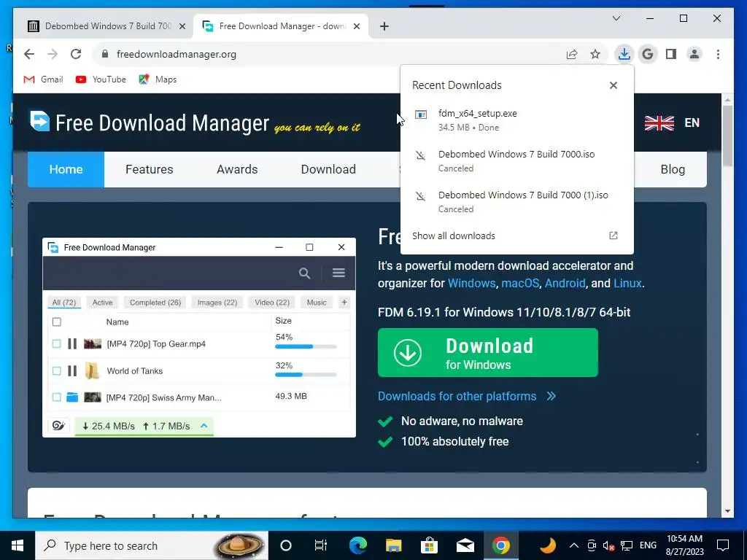The width and height of the screenshot is (747, 560).
Task: Expand the speed panel up chevron
Action: pos(204,426)
